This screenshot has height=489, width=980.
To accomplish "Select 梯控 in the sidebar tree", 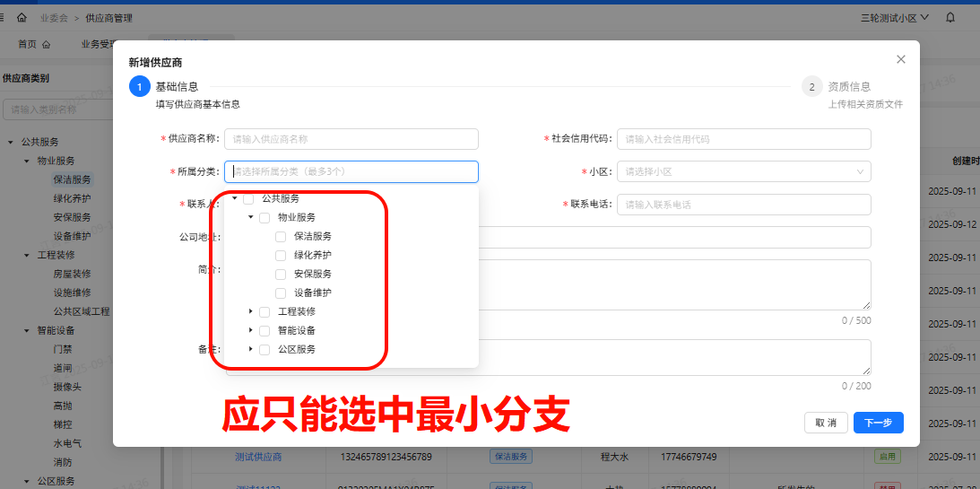I will [63, 424].
